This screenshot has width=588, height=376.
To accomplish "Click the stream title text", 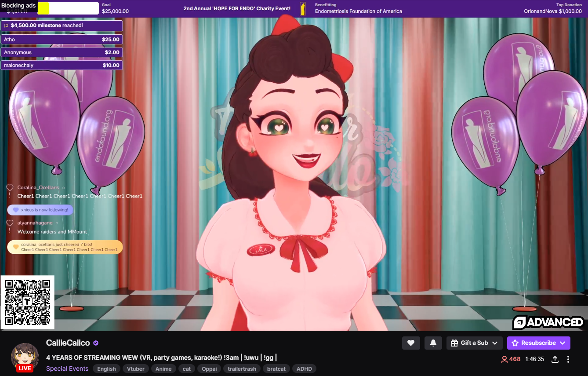I will [161, 358].
